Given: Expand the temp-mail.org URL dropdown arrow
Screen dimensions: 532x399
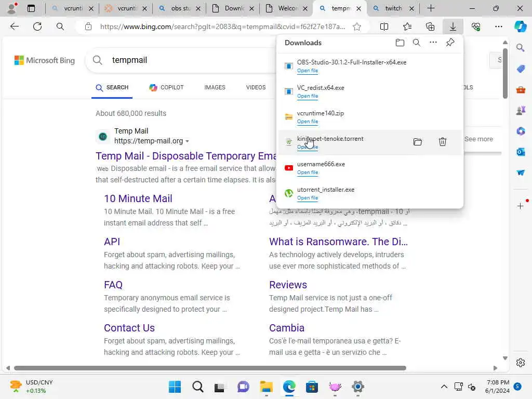Looking at the screenshot, I should tap(187, 141).
